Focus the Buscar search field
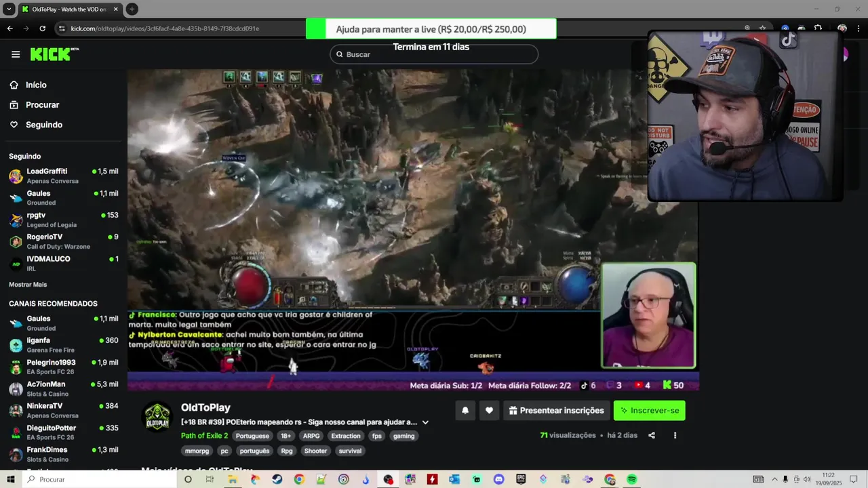The height and width of the screenshot is (488, 868). click(434, 54)
